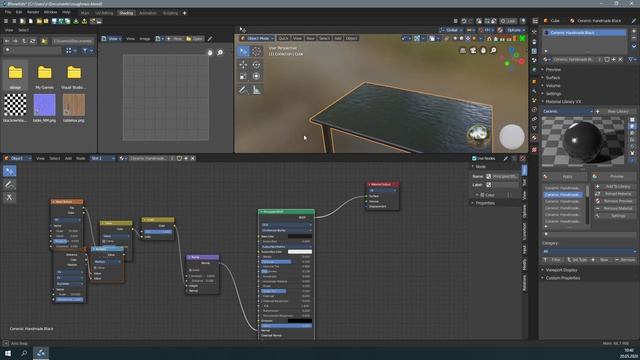Click the file browser new folder icon

click(44, 41)
